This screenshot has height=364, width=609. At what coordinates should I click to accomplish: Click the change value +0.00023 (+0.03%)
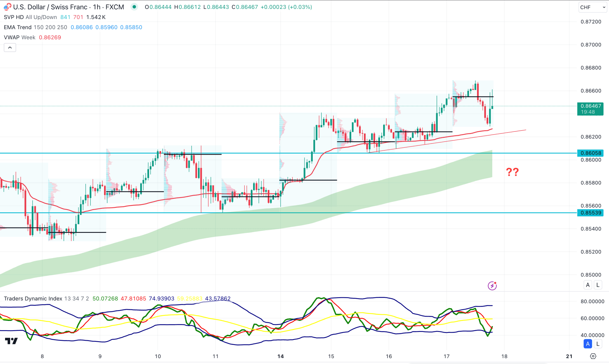(286, 7)
